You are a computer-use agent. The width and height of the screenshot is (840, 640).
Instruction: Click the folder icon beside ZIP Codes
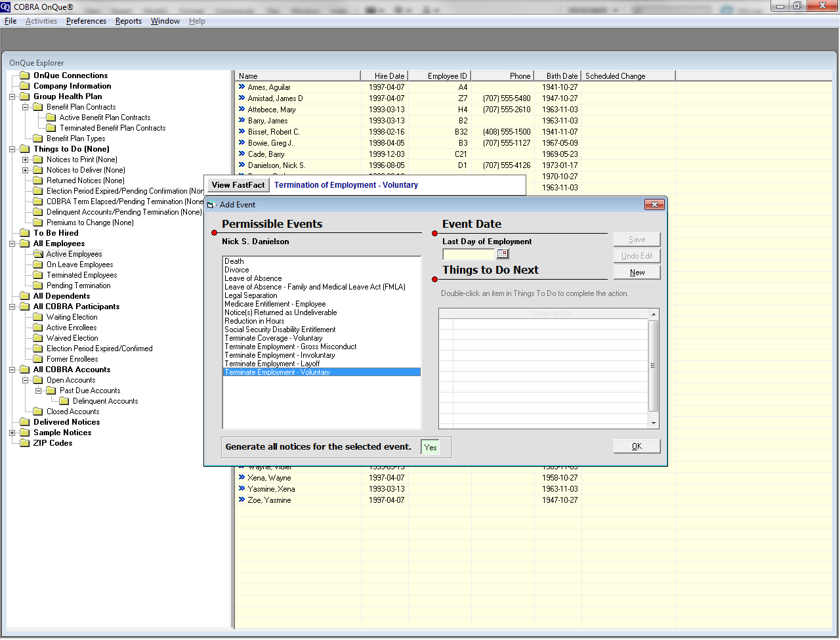click(x=25, y=443)
